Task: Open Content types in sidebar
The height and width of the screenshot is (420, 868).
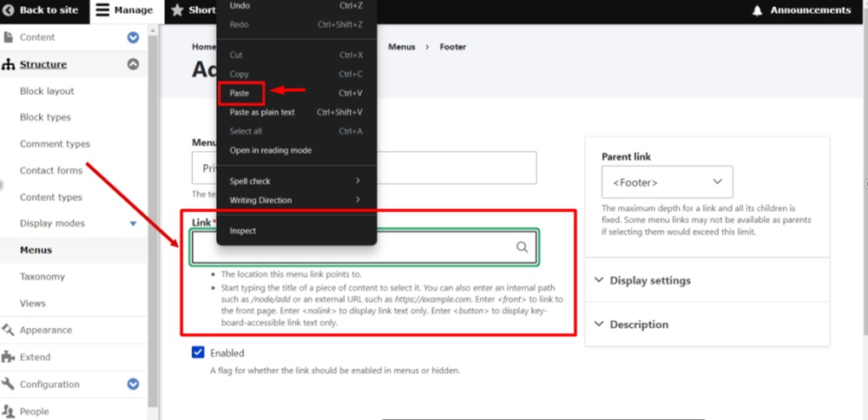Action: [x=51, y=197]
